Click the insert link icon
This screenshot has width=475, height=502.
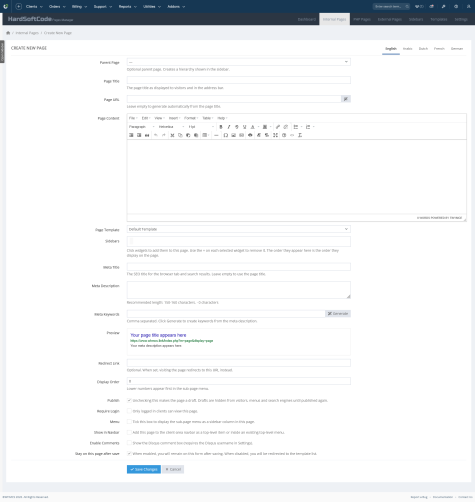(278, 127)
